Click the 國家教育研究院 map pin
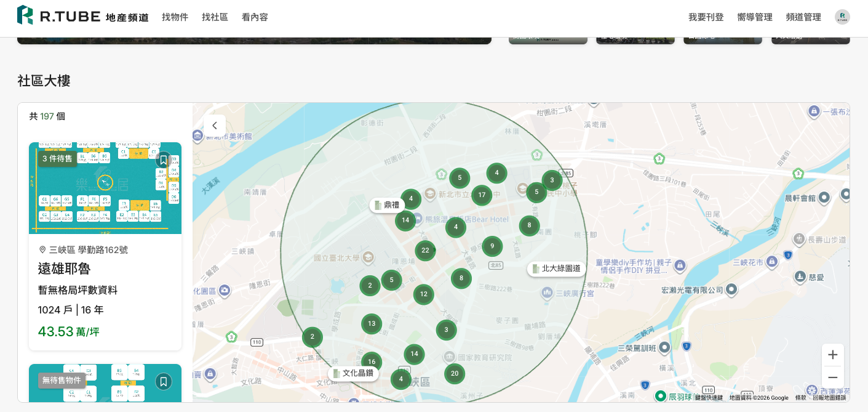The height and width of the screenshot is (412, 868). click(x=450, y=357)
